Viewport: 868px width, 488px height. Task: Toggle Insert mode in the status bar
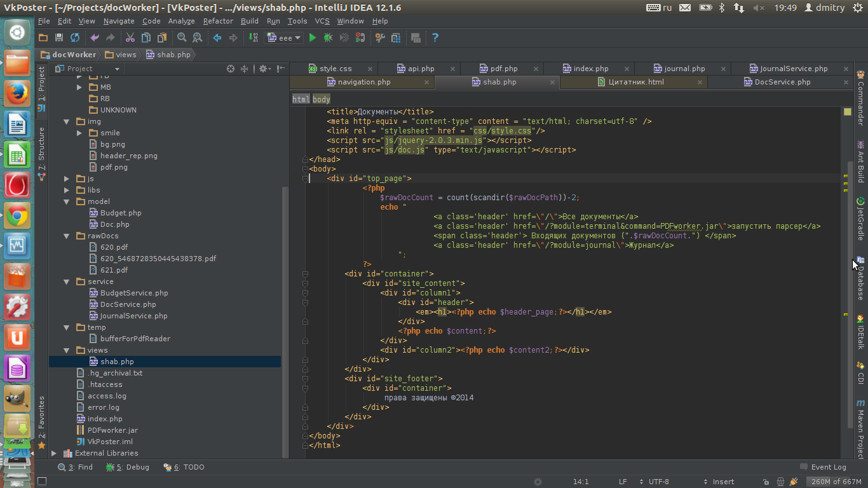click(x=723, y=482)
